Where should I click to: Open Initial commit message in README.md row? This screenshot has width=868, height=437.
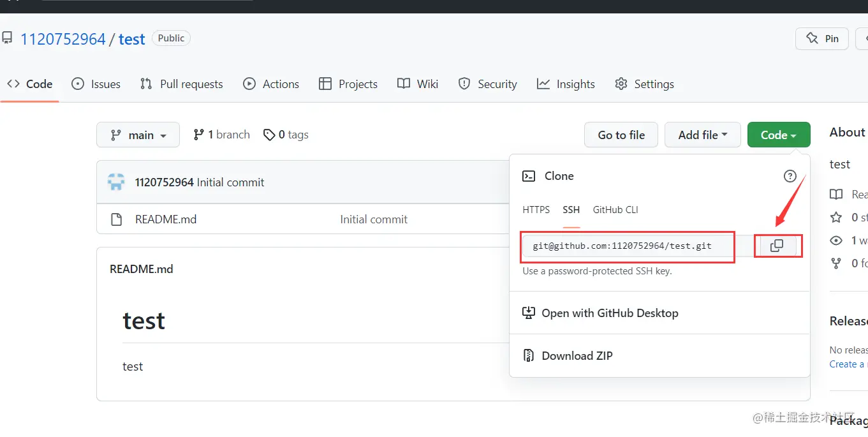(x=374, y=219)
